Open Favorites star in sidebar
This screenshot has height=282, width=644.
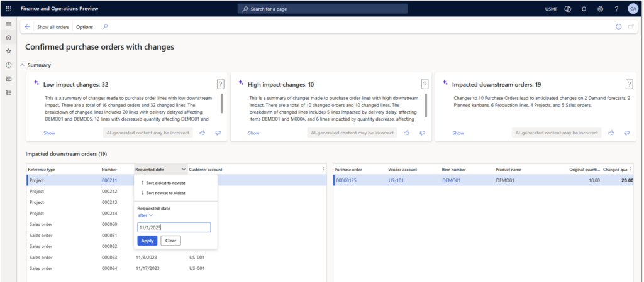[9, 52]
